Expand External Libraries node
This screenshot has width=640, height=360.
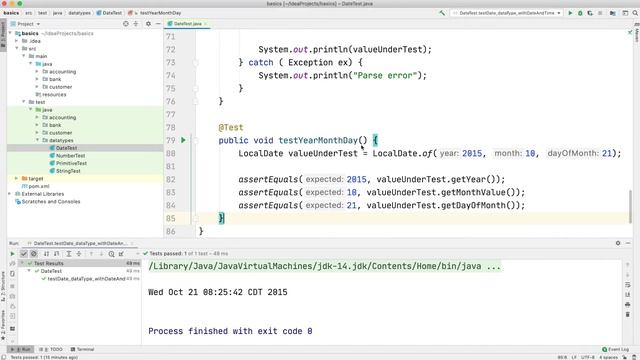pos(10,194)
